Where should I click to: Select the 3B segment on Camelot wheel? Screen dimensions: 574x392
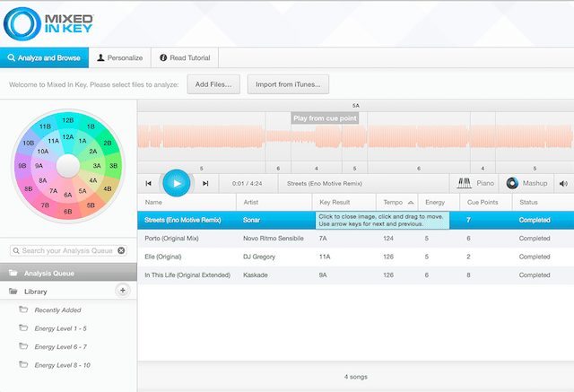pyautogui.click(x=114, y=166)
